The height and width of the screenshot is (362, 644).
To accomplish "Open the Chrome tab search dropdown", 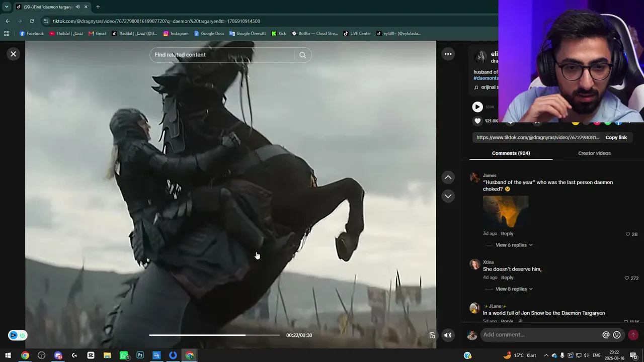I will point(7,7).
